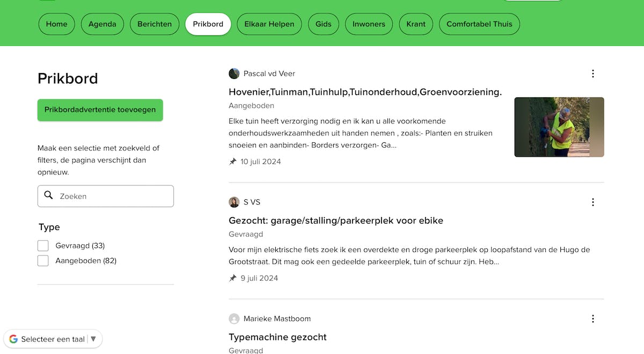Viewport: 644px width, 354px height.
Task: Click Pascal vd Veer's profile avatar
Action: point(234,74)
